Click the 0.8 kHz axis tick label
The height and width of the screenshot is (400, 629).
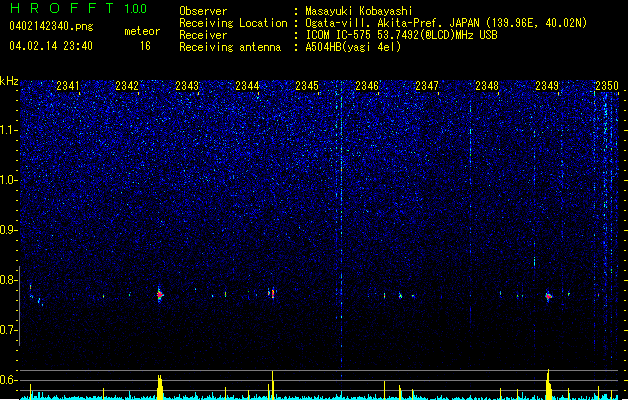point(9,280)
